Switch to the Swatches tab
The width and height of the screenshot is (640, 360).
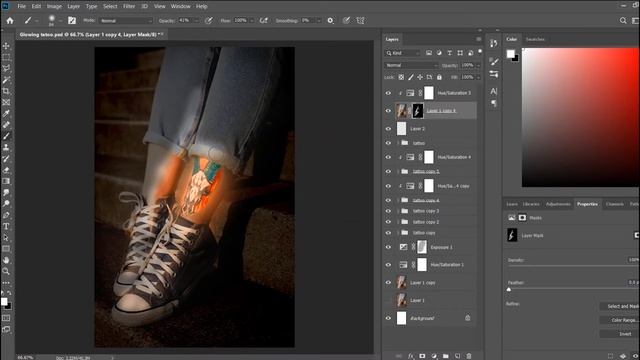point(535,39)
